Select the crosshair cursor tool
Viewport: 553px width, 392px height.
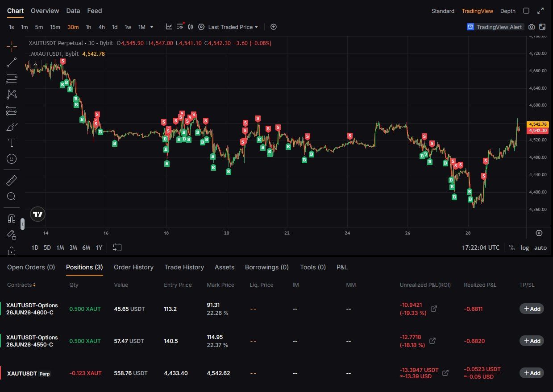[x=12, y=46]
